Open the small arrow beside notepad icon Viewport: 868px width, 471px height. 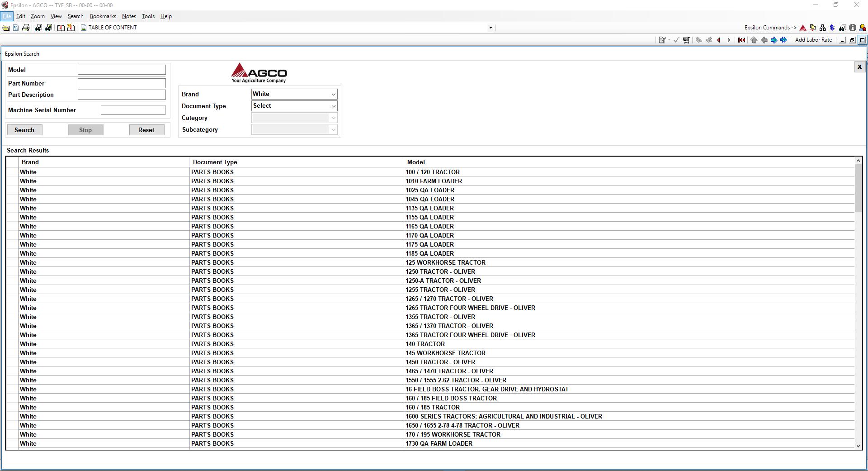tap(669, 40)
